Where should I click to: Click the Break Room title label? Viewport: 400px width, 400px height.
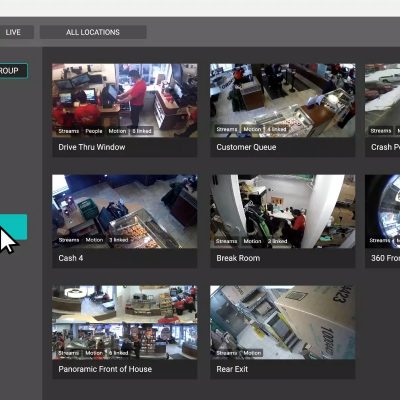pos(238,258)
